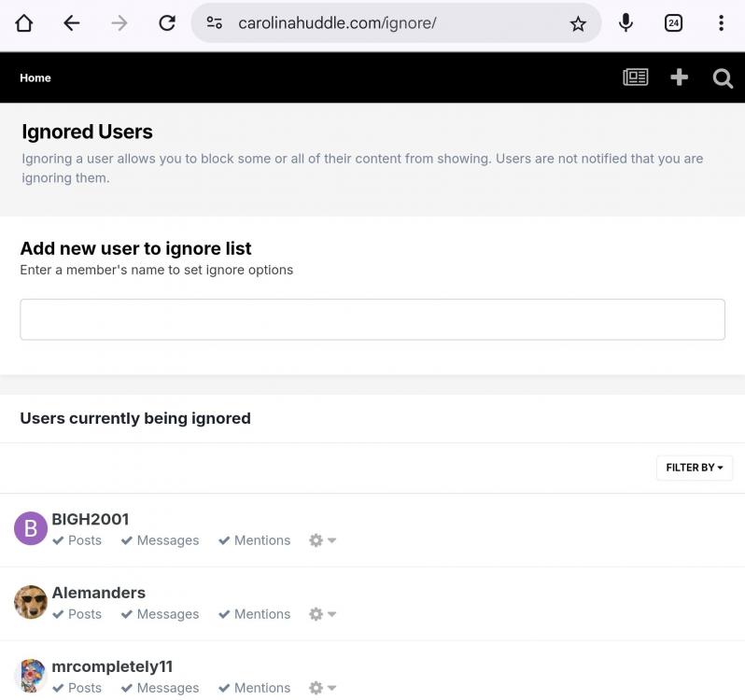Screen dimensions: 745x700
Task: Toggle Mentions ignore for mrcompletely11
Action: pos(255,688)
